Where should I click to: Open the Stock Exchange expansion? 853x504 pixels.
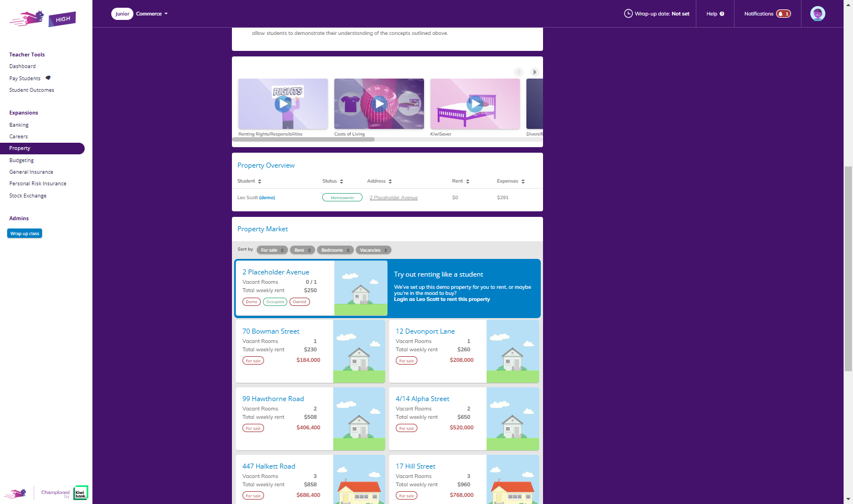[x=28, y=196]
